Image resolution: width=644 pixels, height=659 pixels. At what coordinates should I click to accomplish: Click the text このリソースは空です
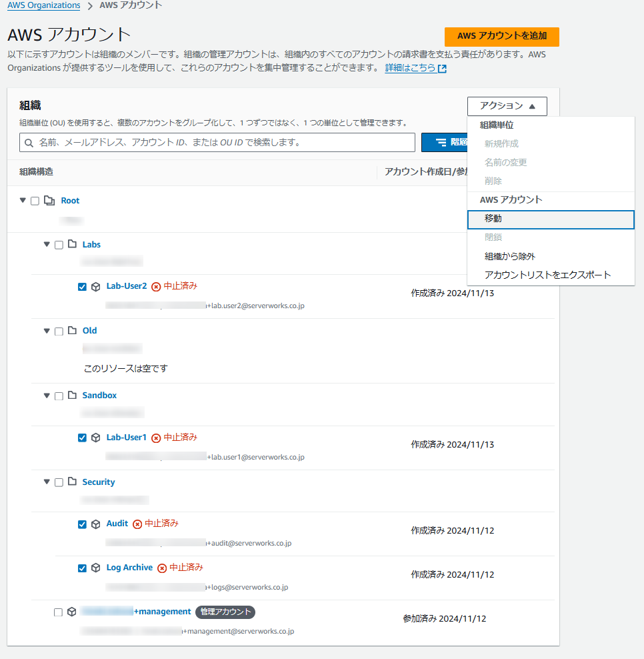(x=125, y=369)
